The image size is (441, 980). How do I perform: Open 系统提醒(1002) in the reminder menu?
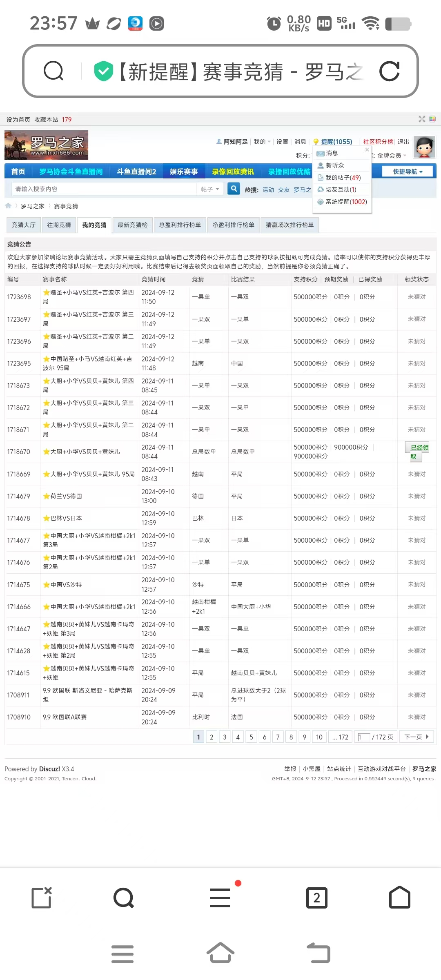pos(346,202)
